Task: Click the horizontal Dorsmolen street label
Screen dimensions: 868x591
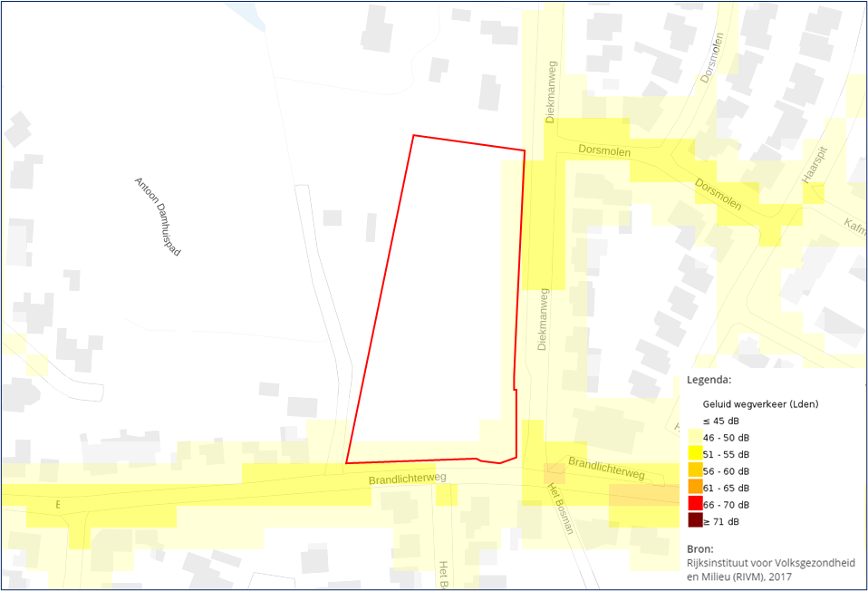Action: [x=604, y=150]
